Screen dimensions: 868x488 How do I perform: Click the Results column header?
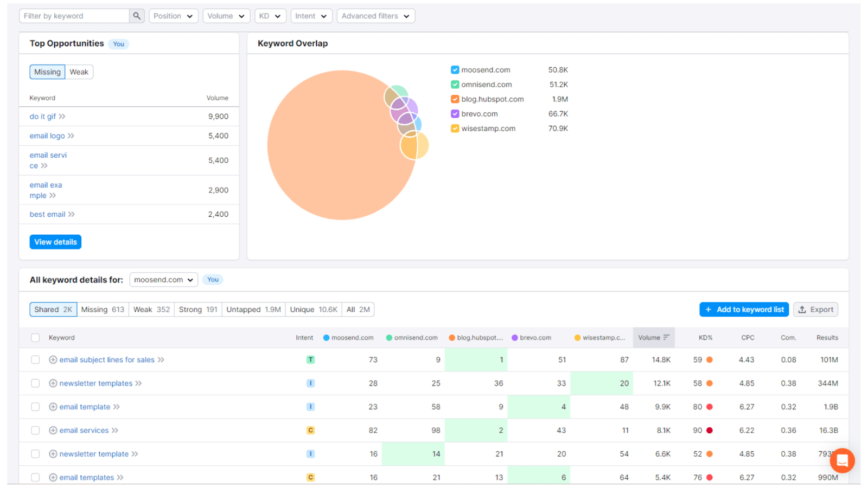click(827, 338)
